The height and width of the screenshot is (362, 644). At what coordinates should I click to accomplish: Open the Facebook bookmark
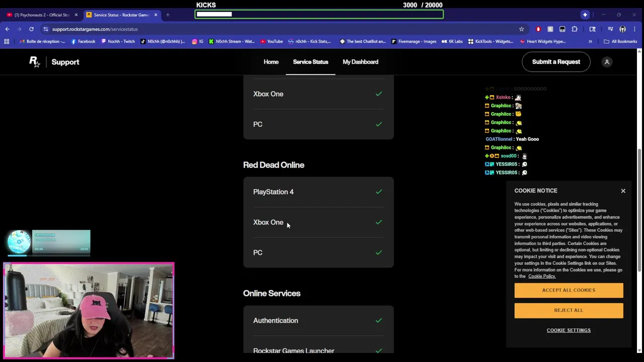click(x=83, y=41)
